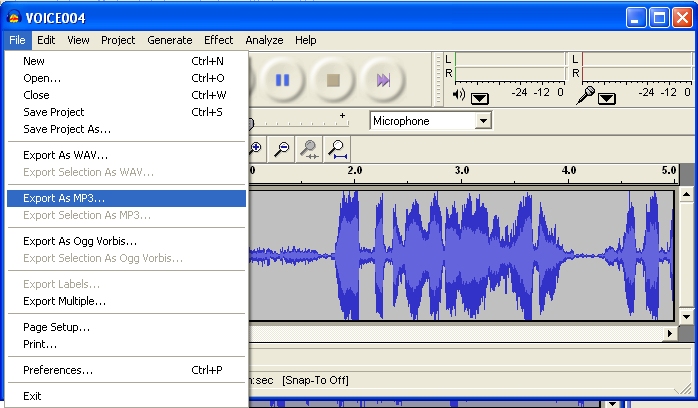Click the Zoom Out magnifier icon

[283, 149]
